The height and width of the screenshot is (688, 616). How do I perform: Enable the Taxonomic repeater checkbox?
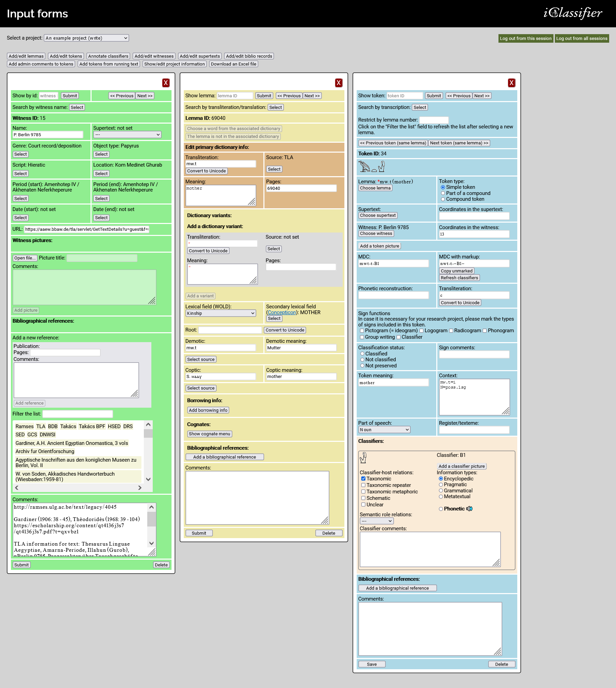tap(364, 485)
